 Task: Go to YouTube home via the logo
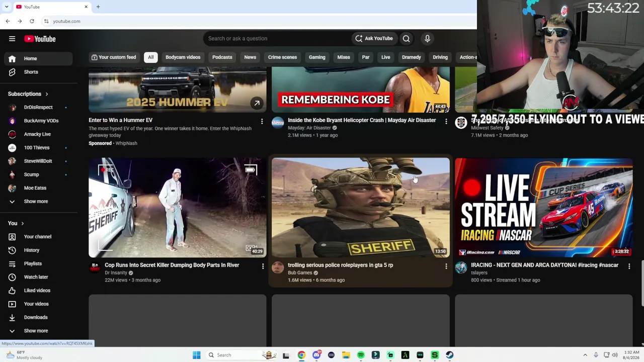coord(40,39)
